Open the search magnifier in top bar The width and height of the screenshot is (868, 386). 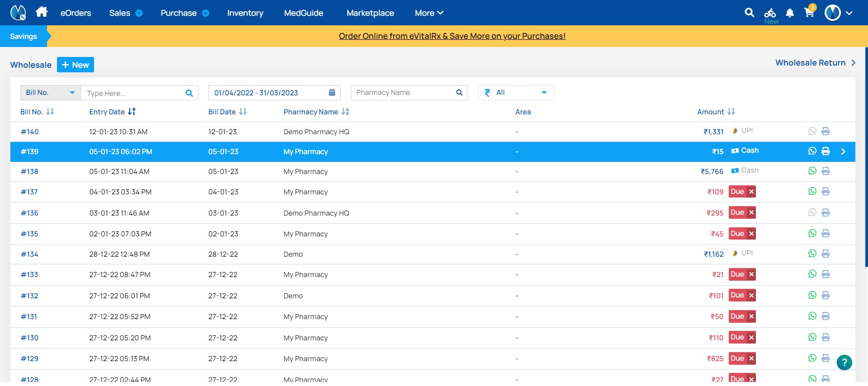point(750,13)
